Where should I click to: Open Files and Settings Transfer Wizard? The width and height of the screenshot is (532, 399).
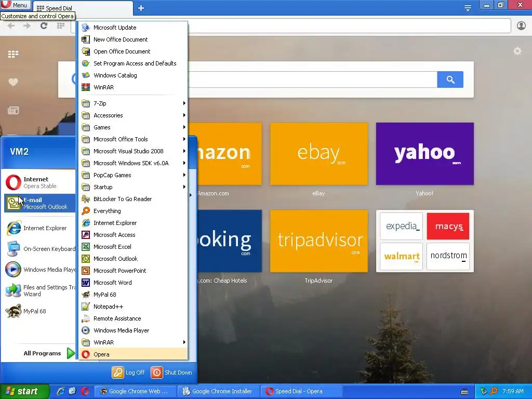pos(39,290)
